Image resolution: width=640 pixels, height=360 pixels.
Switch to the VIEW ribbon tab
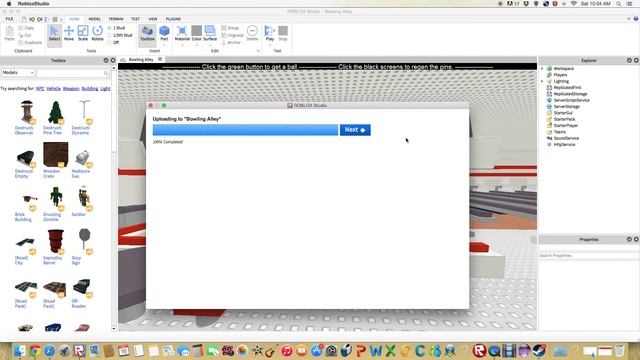pyautogui.click(x=153, y=19)
